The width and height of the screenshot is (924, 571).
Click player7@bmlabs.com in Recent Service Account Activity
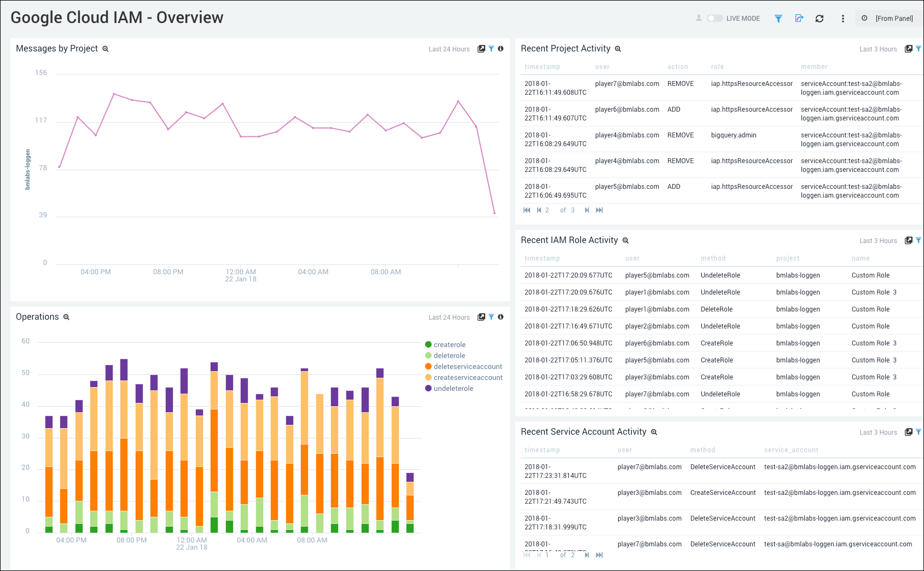[649, 467]
